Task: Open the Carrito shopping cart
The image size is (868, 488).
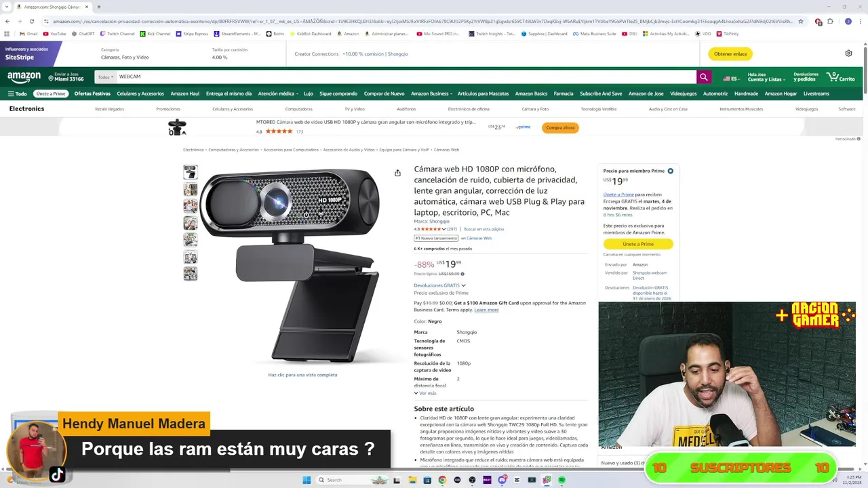Action: pos(842,77)
